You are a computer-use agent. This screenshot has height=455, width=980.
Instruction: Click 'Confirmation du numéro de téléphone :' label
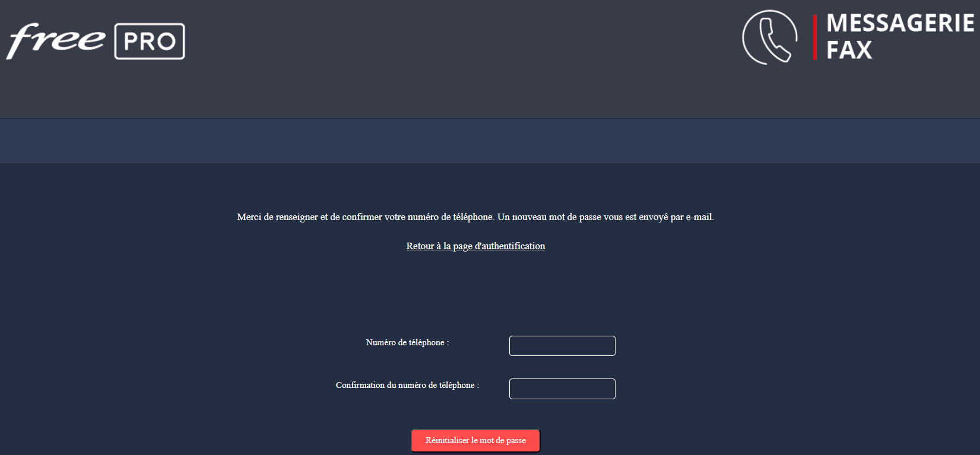407,385
